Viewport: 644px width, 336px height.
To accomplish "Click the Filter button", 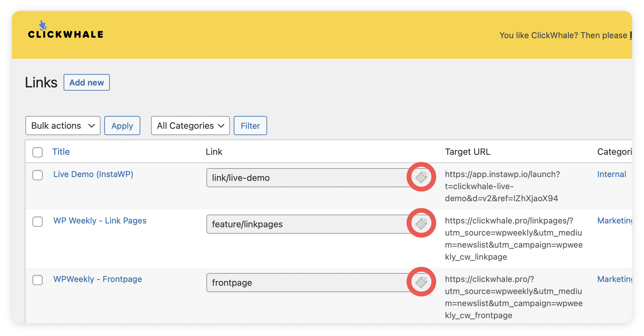I will tap(250, 126).
